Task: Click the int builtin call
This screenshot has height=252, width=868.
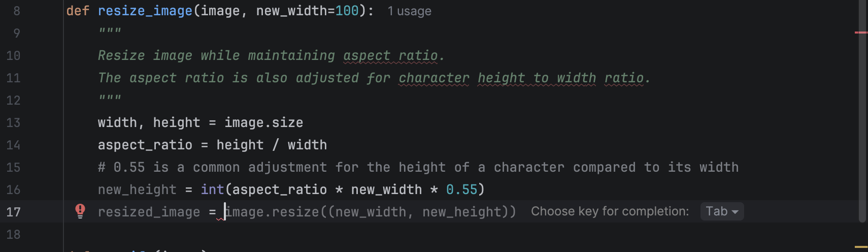Action: 212,190
